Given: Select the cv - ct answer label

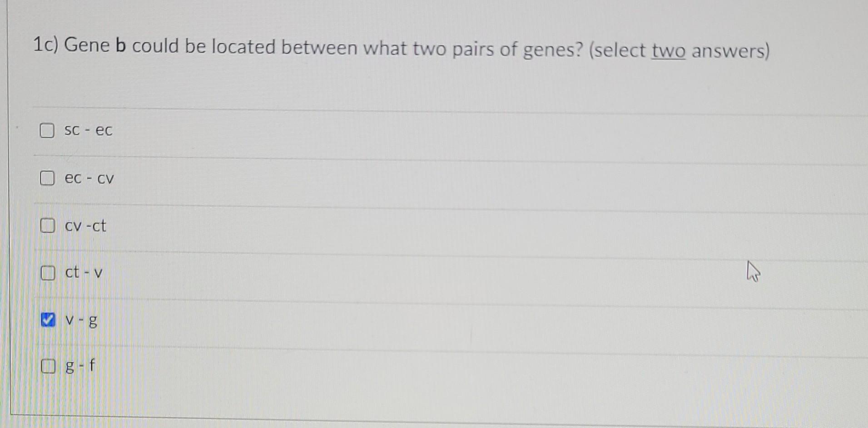Looking at the screenshot, I should click(x=85, y=226).
